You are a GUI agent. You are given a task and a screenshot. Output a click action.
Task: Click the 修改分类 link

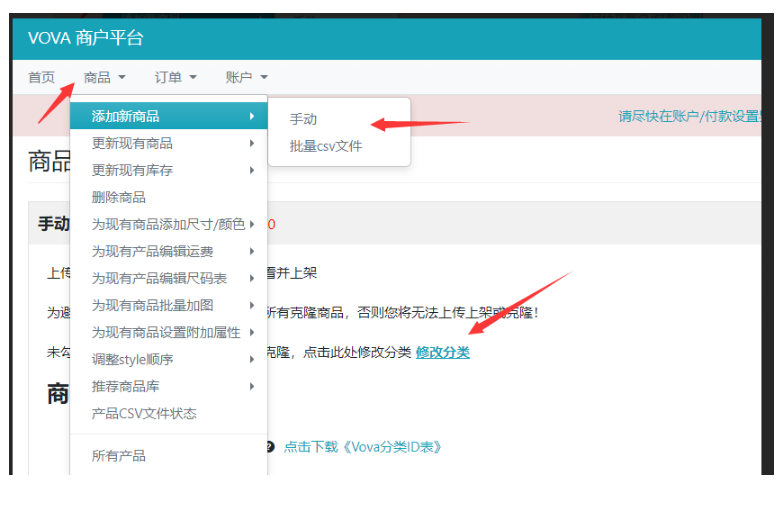click(442, 353)
